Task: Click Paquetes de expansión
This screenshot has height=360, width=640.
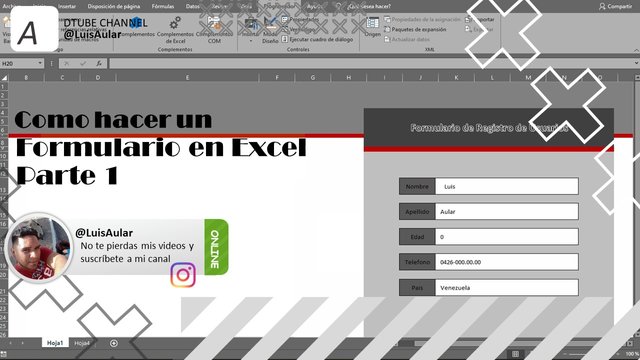Action: coord(415,29)
